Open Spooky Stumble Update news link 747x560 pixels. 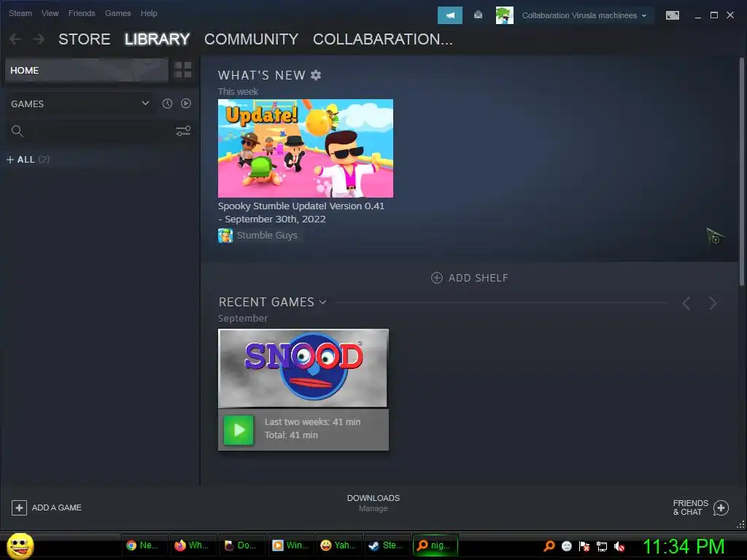[301, 212]
